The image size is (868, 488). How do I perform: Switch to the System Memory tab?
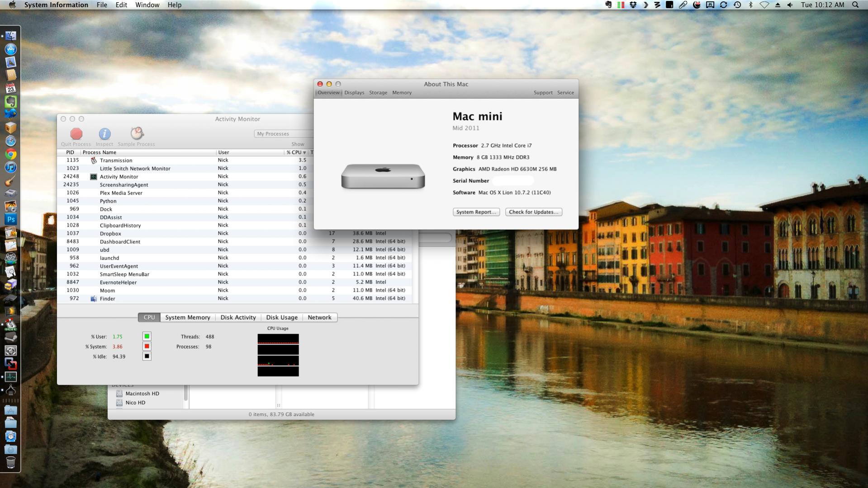click(x=187, y=317)
